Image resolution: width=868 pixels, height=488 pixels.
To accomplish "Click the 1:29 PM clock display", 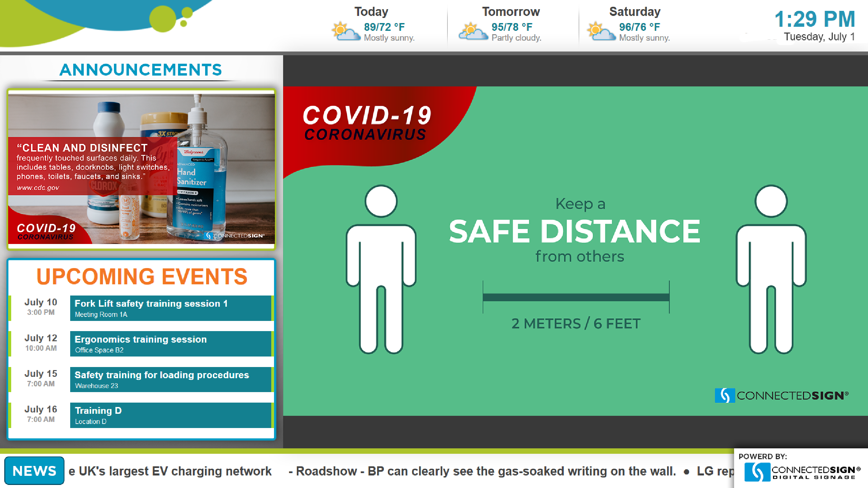I will (x=814, y=19).
